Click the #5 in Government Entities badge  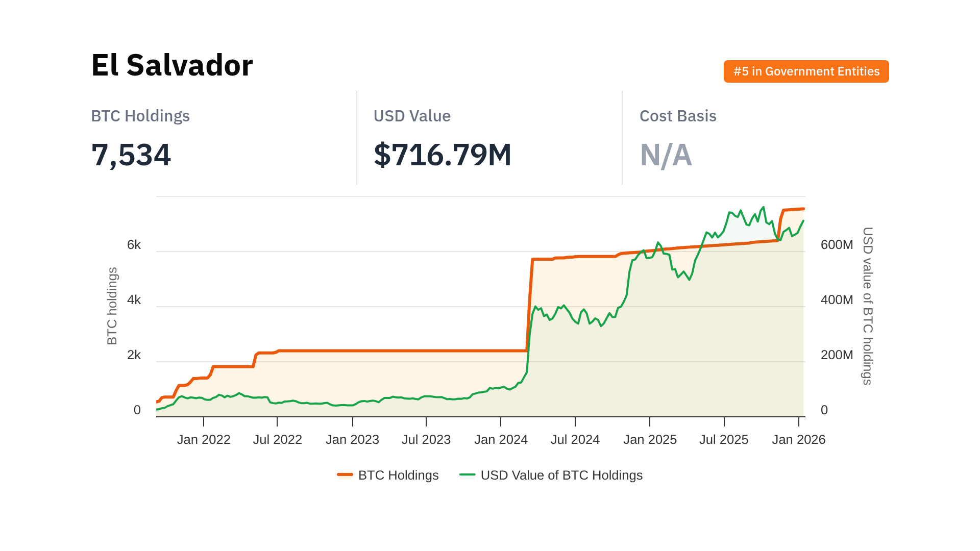(806, 71)
